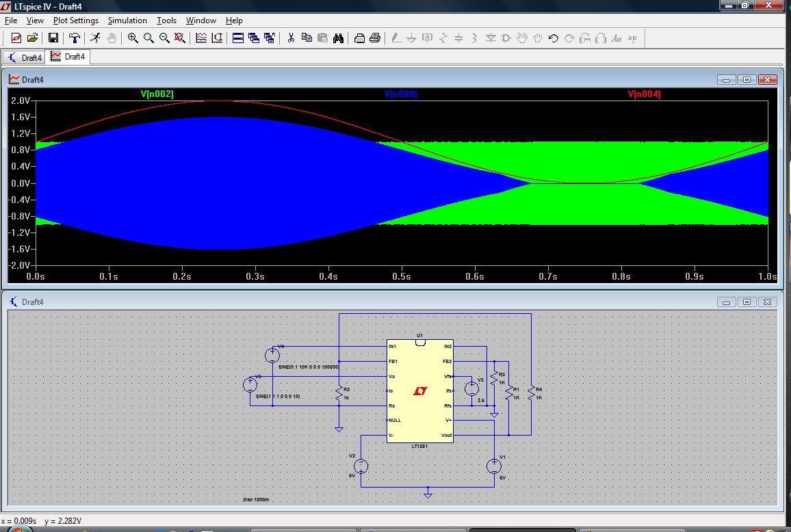Click the 2.0V vertical axis label
This screenshot has width=791, height=532.
tap(21, 101)
